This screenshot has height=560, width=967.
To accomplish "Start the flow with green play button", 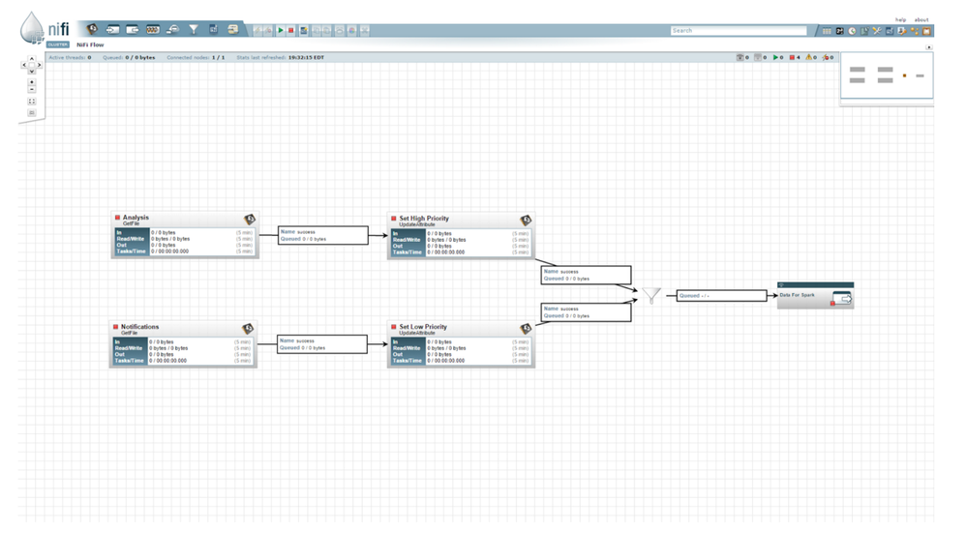I will 281,30.
